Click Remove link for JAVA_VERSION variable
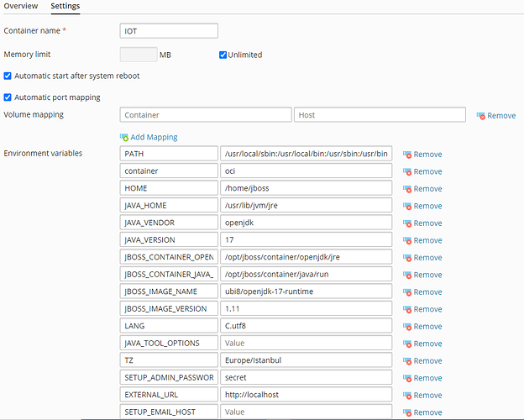Viewport: 524px width, 420px height. tap(427, 240)
